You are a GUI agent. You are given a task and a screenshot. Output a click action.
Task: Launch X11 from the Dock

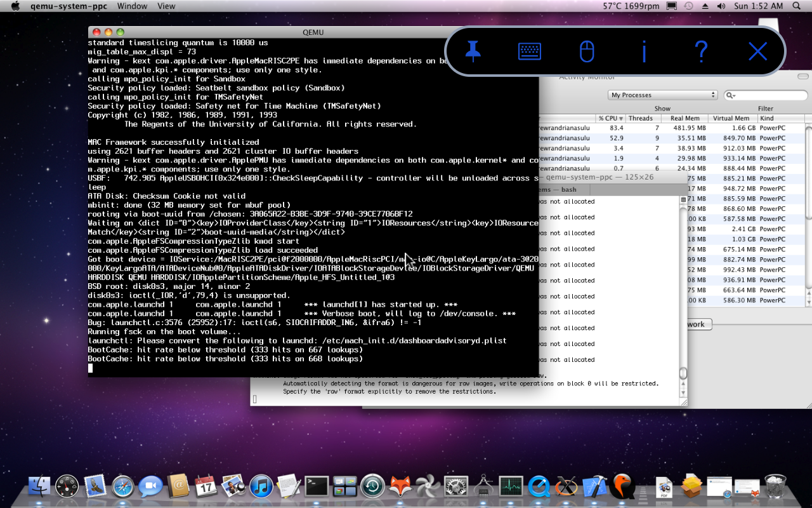click(566, 487)
